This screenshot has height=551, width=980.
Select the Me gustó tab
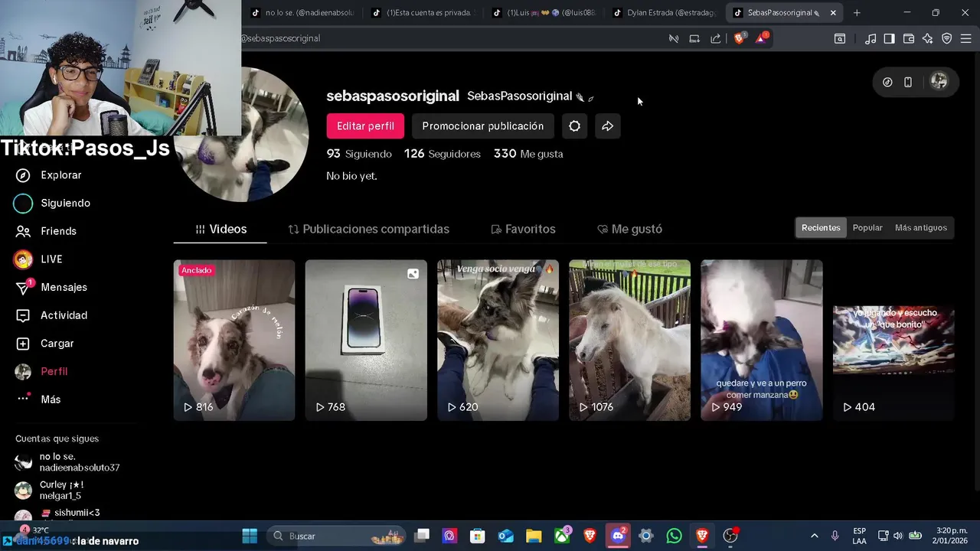(x=629, y=229)
